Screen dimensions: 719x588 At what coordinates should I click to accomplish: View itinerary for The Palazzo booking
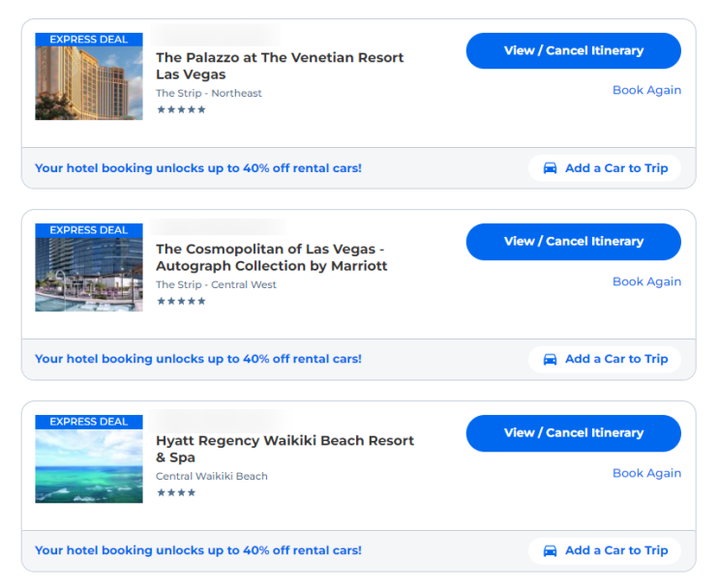pos(573,51)
